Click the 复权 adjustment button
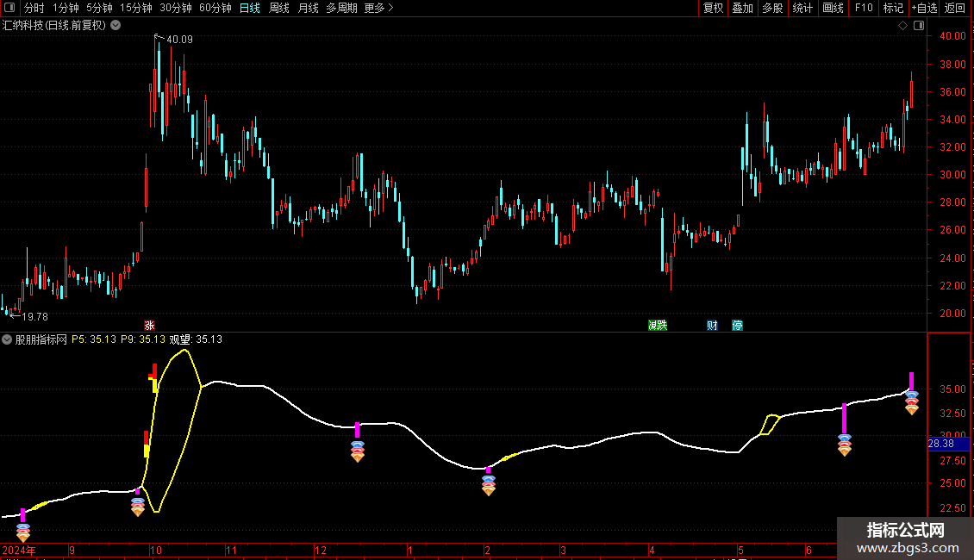The height and width of the screenshot is (560, 974). click(713, 8)
